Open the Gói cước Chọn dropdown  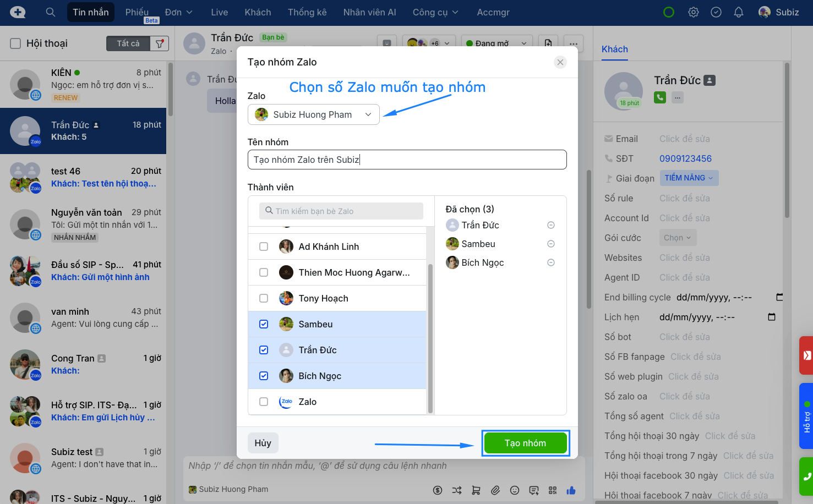(677, 238)
